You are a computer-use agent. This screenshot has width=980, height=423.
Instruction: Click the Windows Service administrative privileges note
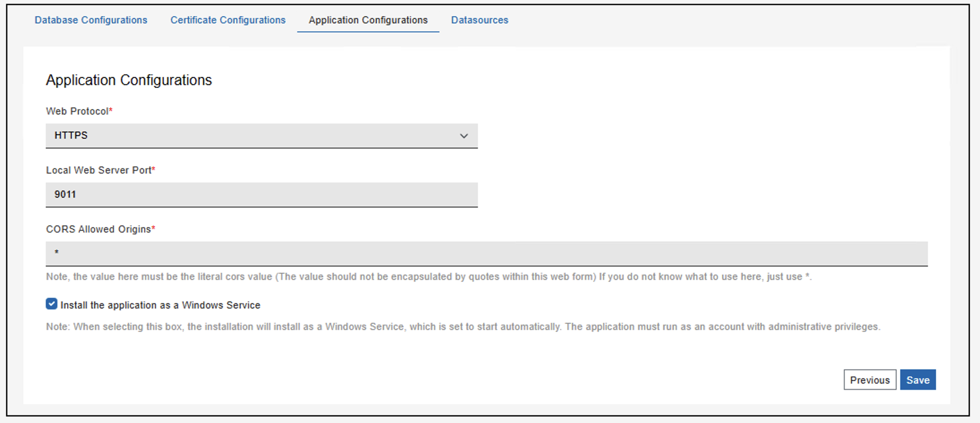(x=463, y=327)
